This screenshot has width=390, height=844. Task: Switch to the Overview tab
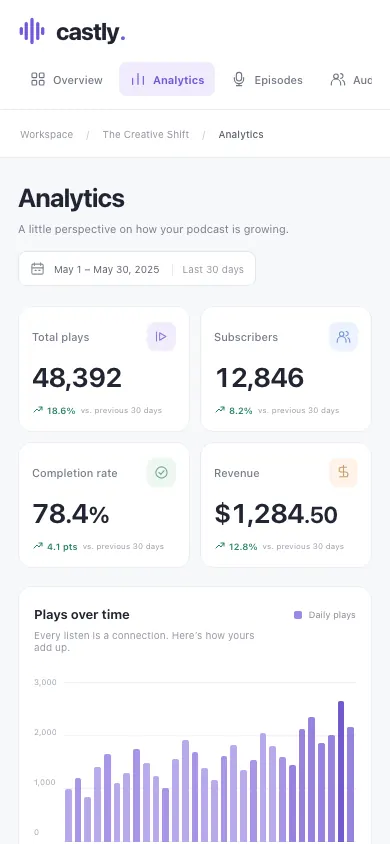click(x=67, y=80)
